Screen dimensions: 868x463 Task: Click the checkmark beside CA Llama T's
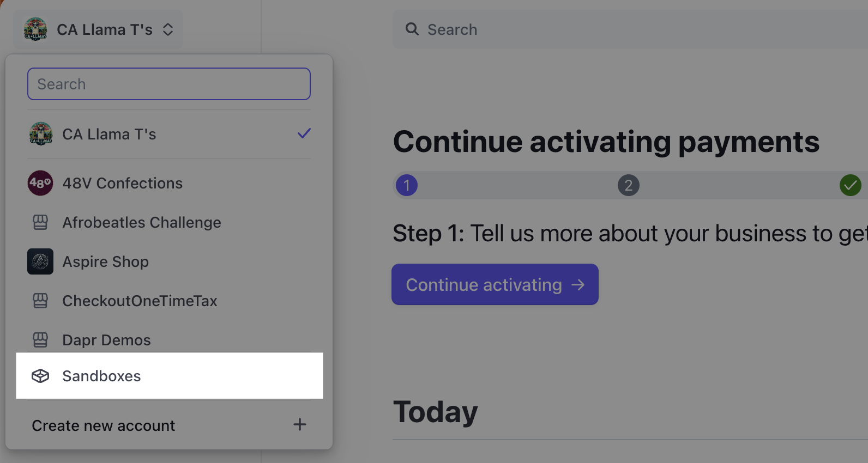[x=304, y=133]
